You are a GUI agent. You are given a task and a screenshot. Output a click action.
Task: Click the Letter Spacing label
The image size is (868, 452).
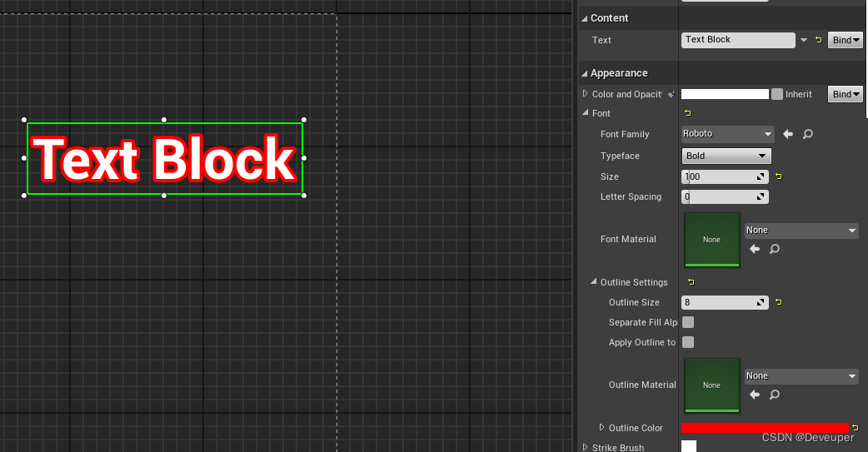pos(631,197)
